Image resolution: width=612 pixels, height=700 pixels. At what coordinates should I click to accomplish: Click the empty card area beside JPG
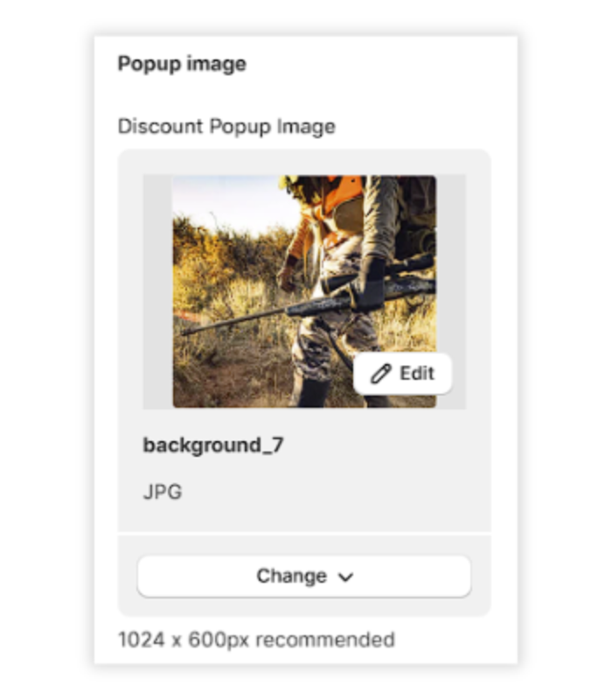335,492
